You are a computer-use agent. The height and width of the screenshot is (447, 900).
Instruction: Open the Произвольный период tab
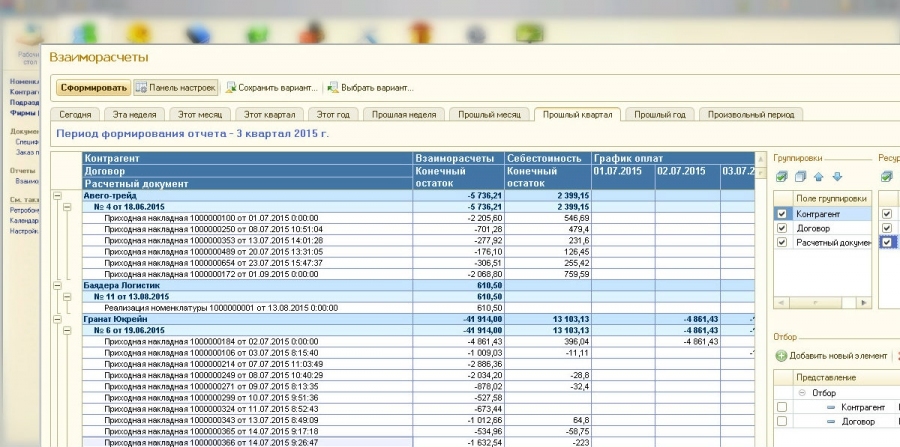point(750,115)
